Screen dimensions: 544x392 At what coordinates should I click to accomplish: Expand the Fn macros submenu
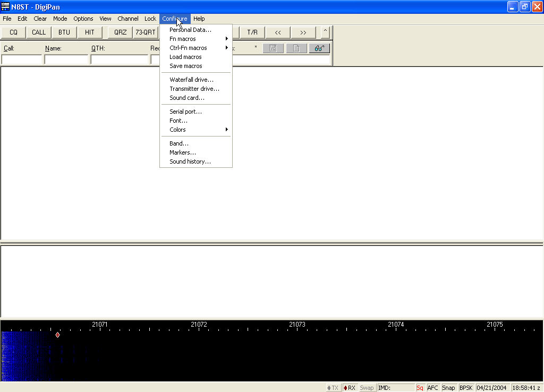click(196, 39)
